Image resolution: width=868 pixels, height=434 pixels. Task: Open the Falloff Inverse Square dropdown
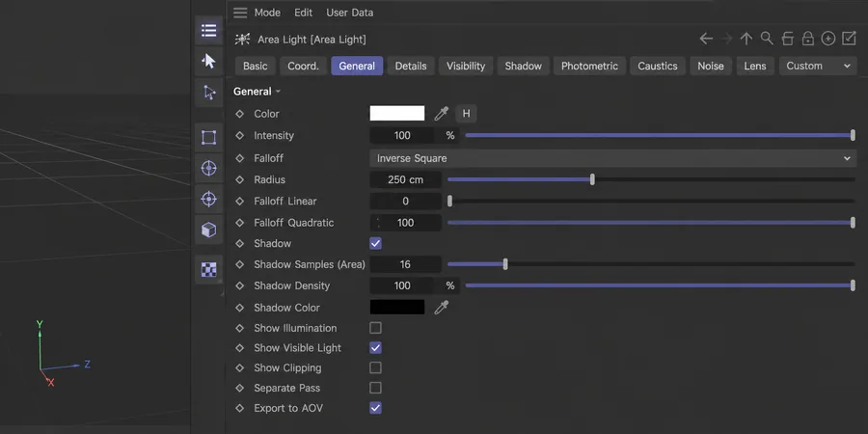tap(612, 158)
